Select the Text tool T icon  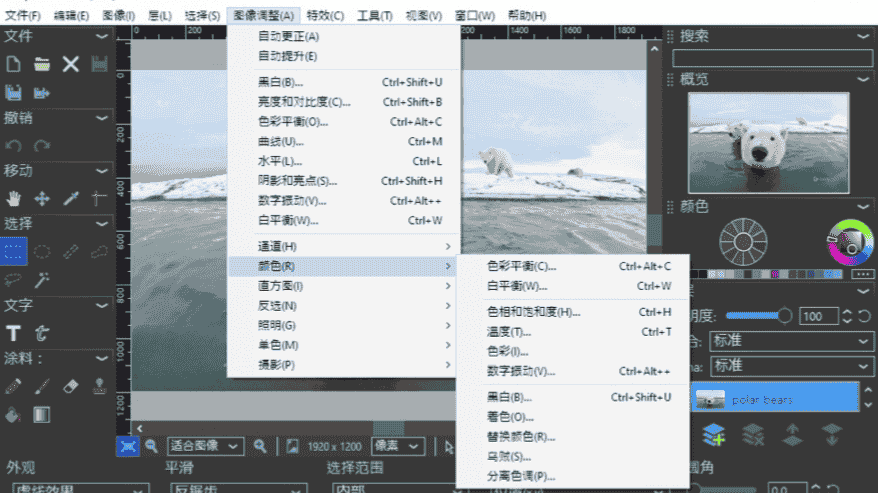tap(13, 333)
